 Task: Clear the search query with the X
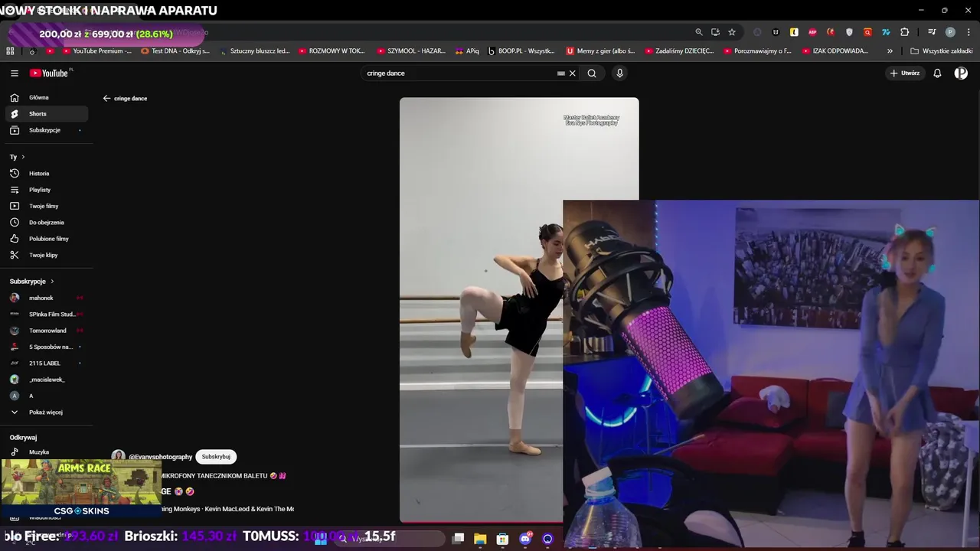(572, 73)
